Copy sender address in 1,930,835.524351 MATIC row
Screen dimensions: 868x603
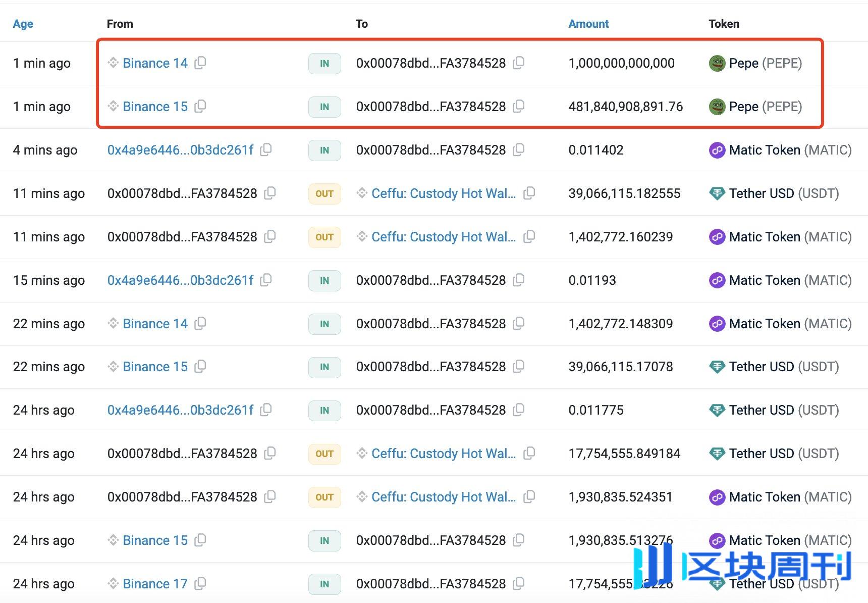pos(270,497)
